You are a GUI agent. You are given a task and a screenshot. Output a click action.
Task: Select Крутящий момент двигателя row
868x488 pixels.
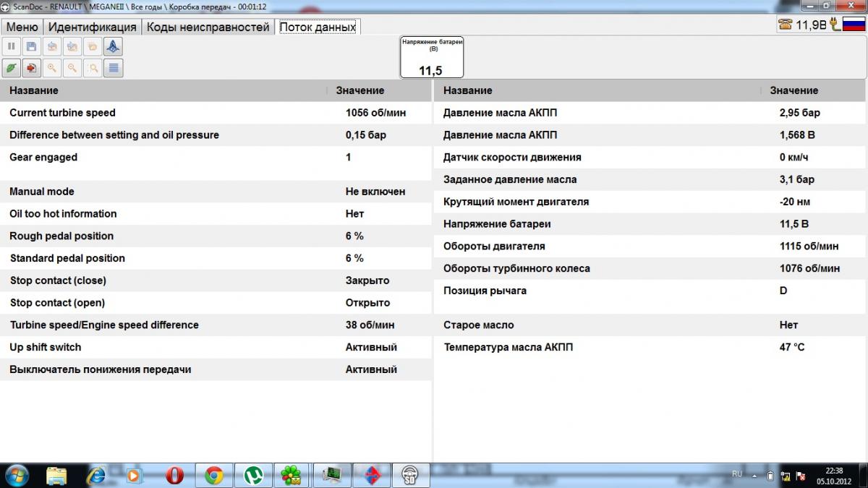point(651,202)
